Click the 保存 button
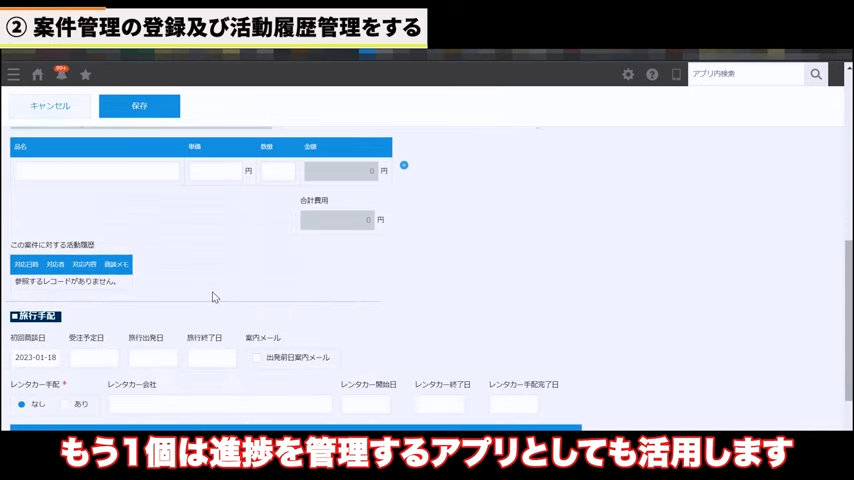 [x=139, y=106]
